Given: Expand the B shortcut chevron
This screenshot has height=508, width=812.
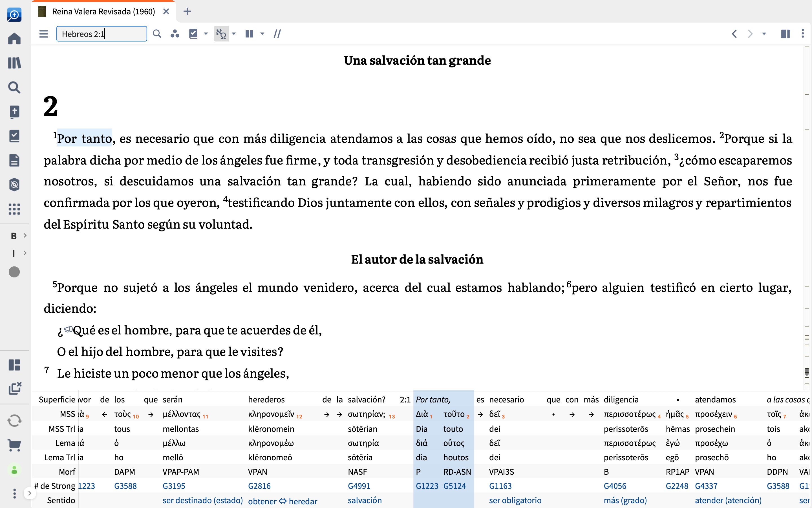Looking at the screenshot, I should (25, 236).
